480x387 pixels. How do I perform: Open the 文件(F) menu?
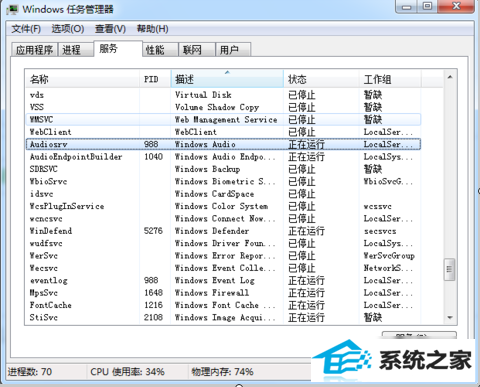(x=26, y=29)
